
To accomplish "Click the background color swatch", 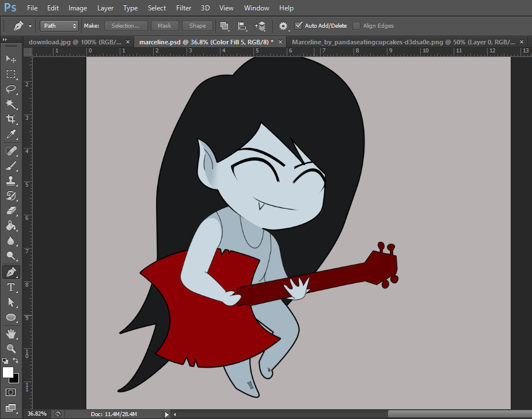I will coord(16,380).
